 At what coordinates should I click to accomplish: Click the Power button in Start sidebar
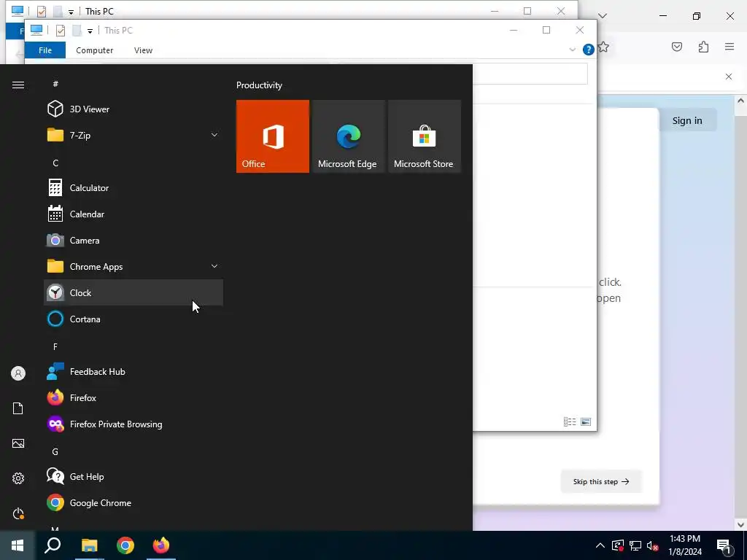[18, 513]
